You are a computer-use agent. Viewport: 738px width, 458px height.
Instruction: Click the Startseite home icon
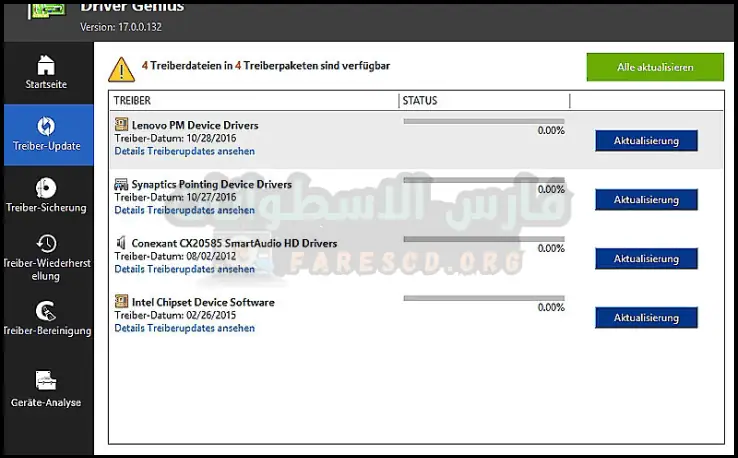click(x=46, y=65)
